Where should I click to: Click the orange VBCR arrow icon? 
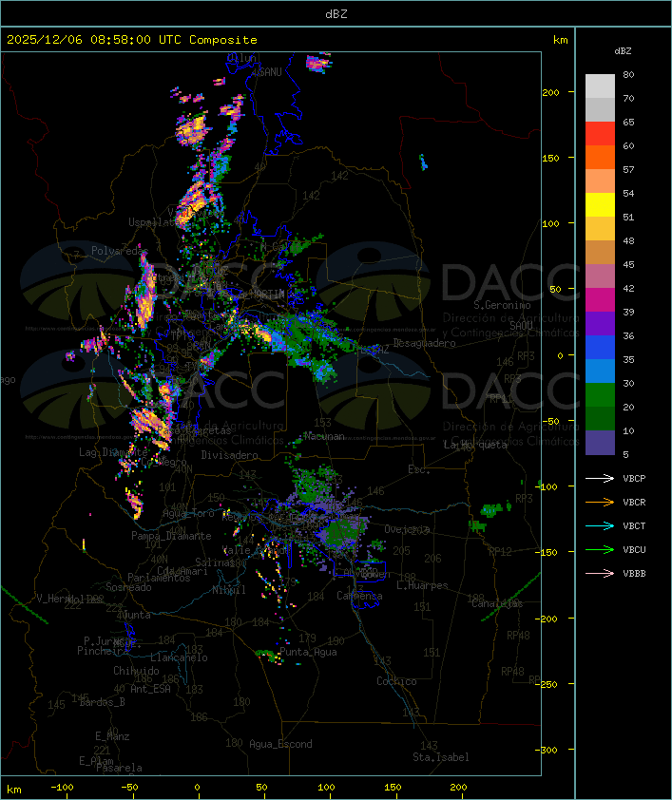tap(600, 502)
